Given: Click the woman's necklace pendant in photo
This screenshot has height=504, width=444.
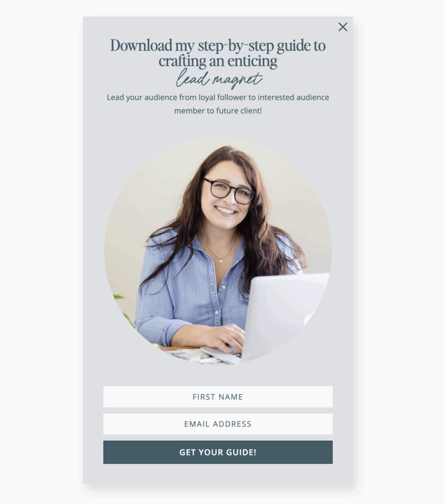Looking at the screenshot, I should click(x=221, y=261).
